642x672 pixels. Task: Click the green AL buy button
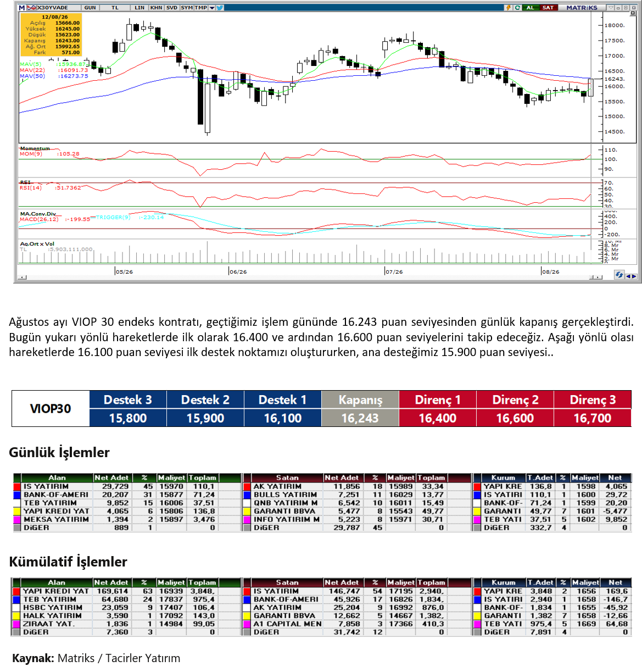(530, 8)
